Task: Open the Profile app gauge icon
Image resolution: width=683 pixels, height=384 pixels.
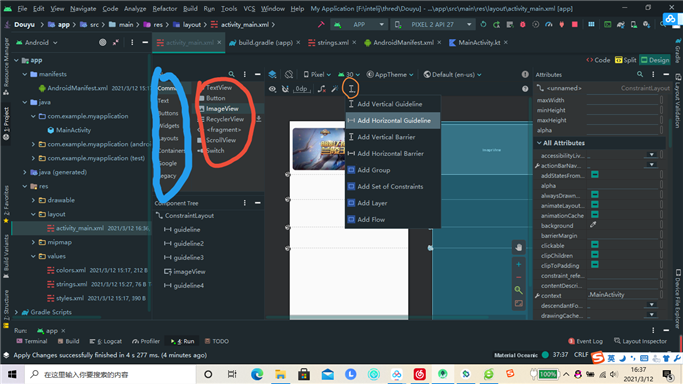Action: (549, 24)
